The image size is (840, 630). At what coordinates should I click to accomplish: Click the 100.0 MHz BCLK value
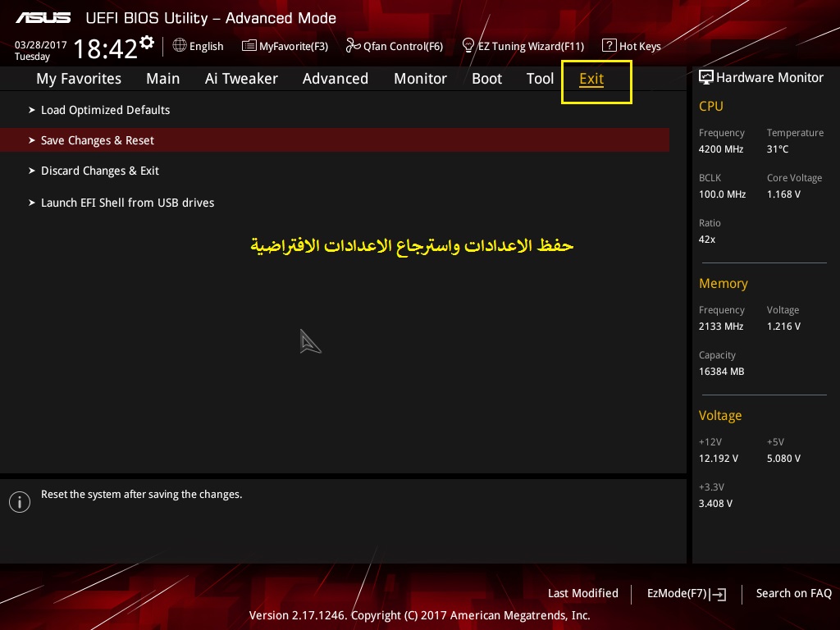coord(722,194)
